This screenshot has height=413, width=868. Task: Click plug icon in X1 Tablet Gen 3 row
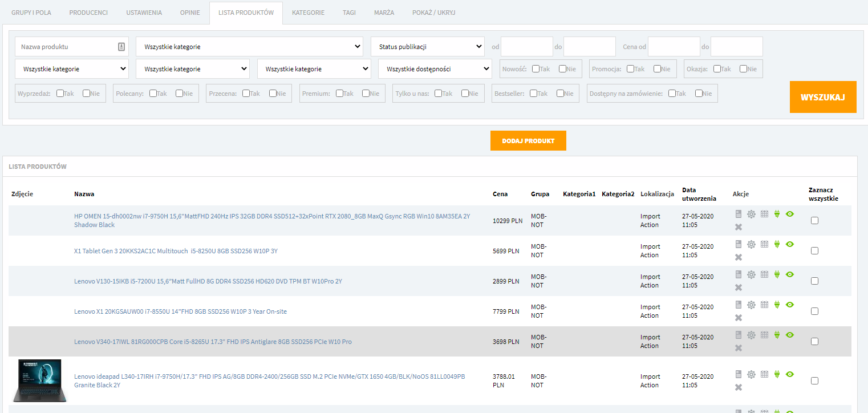777,244
